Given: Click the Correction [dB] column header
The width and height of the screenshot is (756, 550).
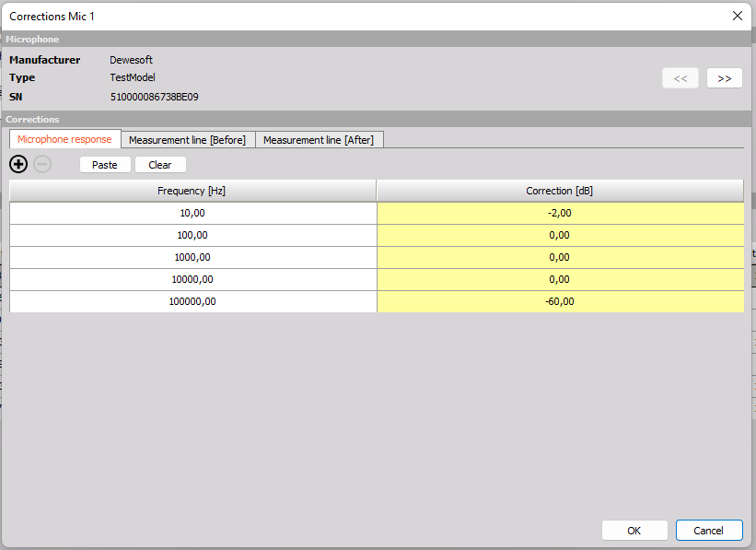Looking at the screenshot, I should point(559,191).
